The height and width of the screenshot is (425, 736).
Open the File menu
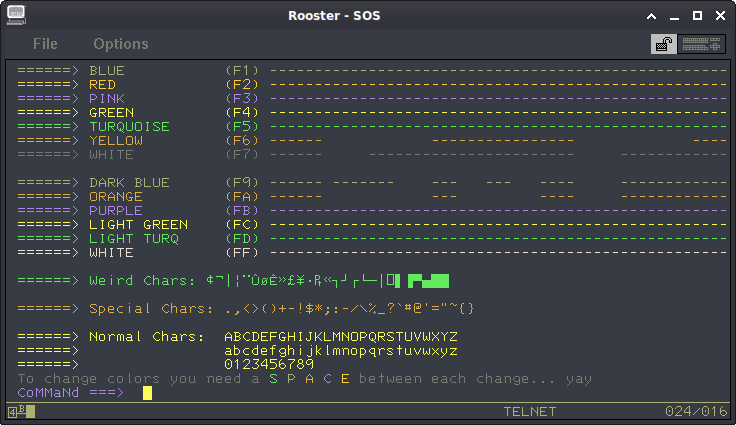point(45,44)
